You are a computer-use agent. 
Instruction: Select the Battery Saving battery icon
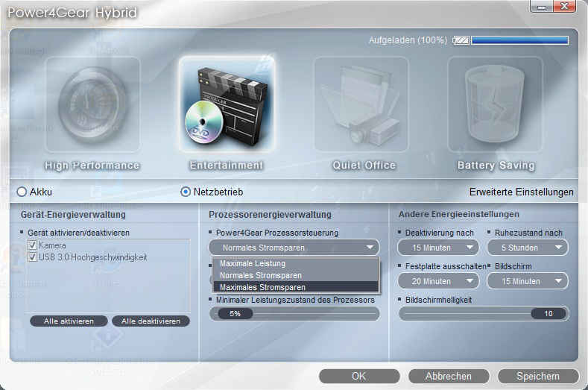coord(495,104)
